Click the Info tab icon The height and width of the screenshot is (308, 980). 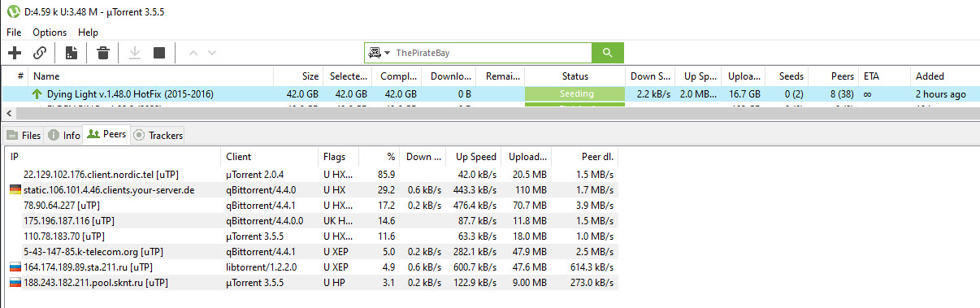coord(54,136)
